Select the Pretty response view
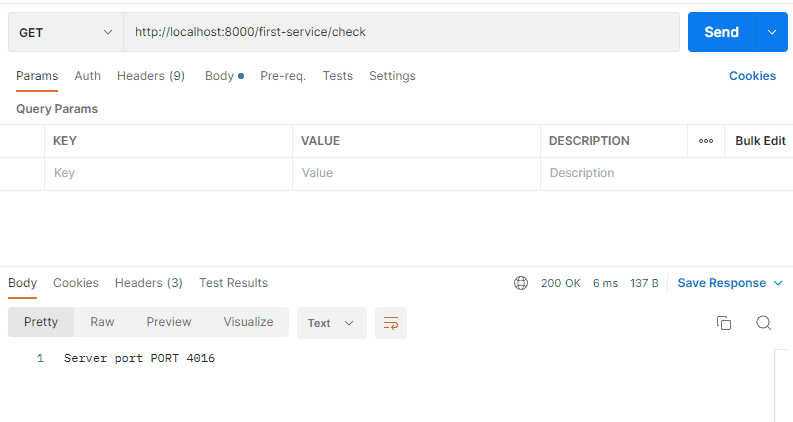 (x=41, y=322)
